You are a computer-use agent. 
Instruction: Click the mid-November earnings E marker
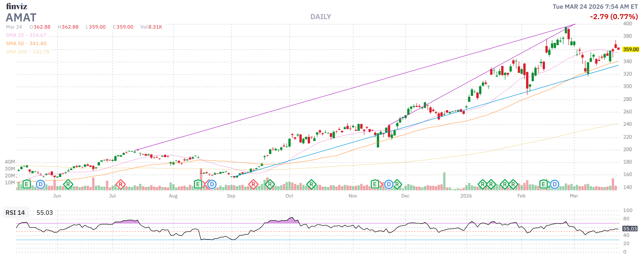coord(375,185)
